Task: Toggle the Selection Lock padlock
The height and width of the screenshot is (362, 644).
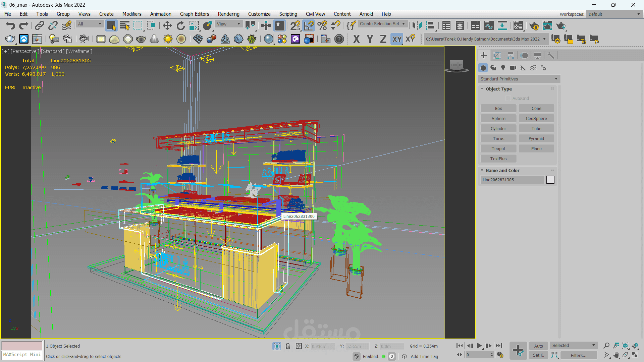Action: [x=288, y=346]
